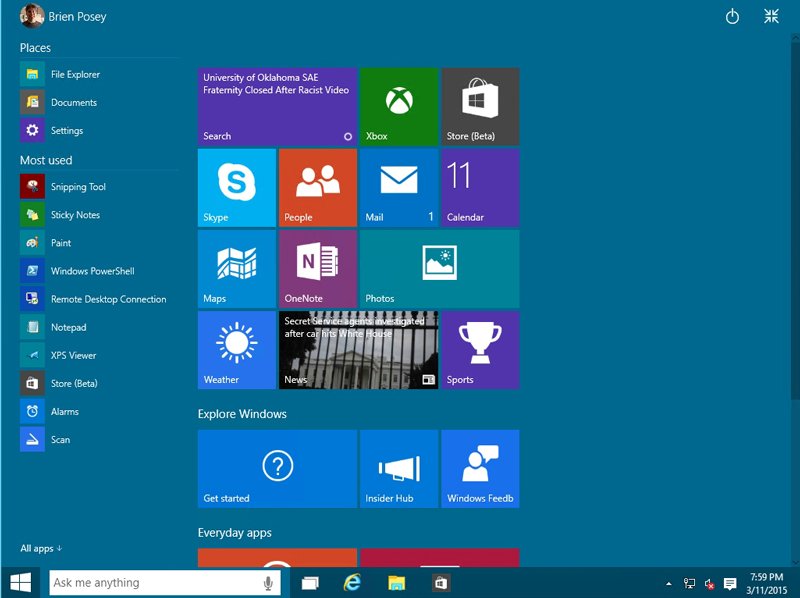Viewport: 800px width, 598px height.
Task: Click the muted volume tray icon
Action: pyautogui.click(x=709, y=584)
